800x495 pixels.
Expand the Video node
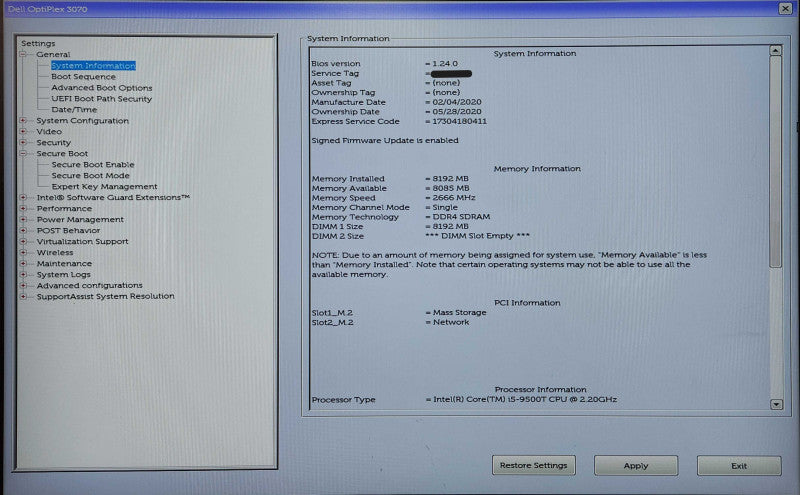coord(23,132)
